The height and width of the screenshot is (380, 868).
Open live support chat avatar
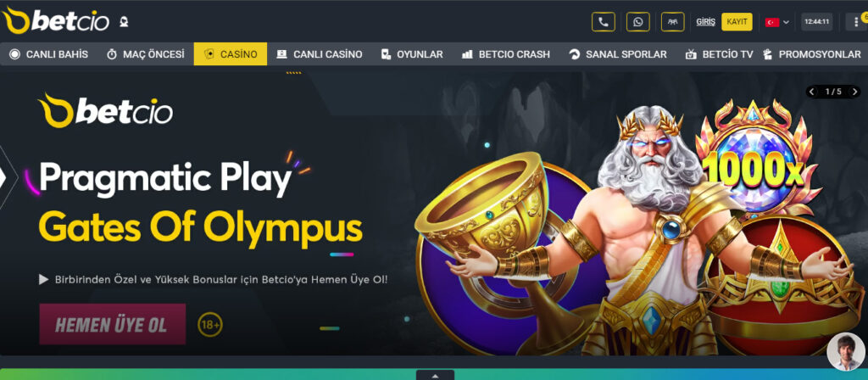click(846, 351)
